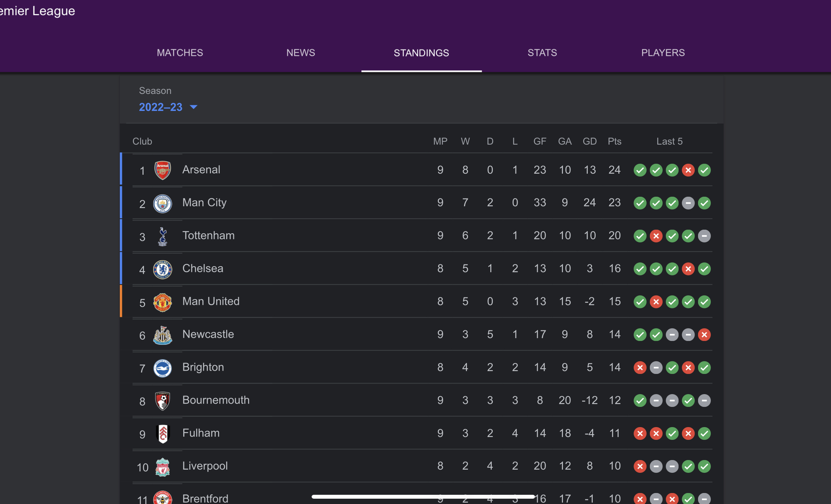This screenshot has height=504, width=831.
Task: Click the Liverpool club crest
Action: [163, 467]
